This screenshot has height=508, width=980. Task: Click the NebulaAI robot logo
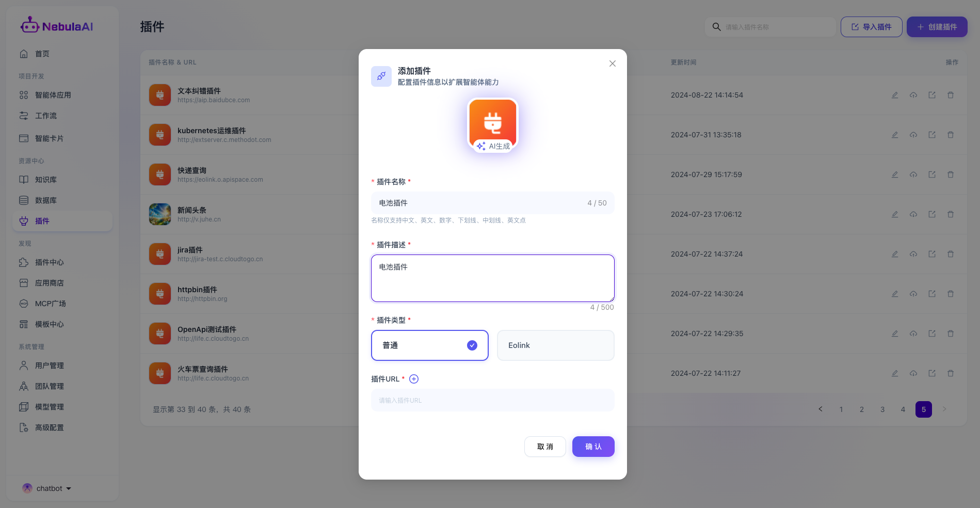coord(29,25)
